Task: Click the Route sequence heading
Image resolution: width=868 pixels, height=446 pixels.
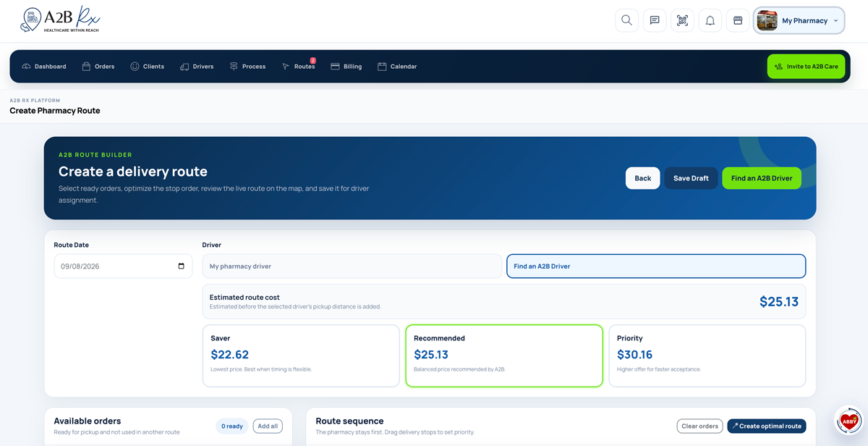Action: [x=349, y=421]
